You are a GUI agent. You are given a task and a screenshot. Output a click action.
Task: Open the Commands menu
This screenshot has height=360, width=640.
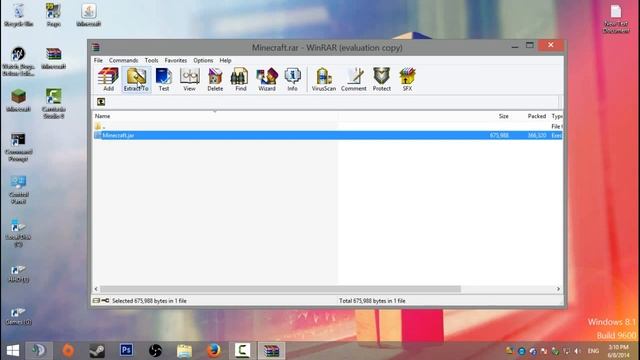click(123, 60)
